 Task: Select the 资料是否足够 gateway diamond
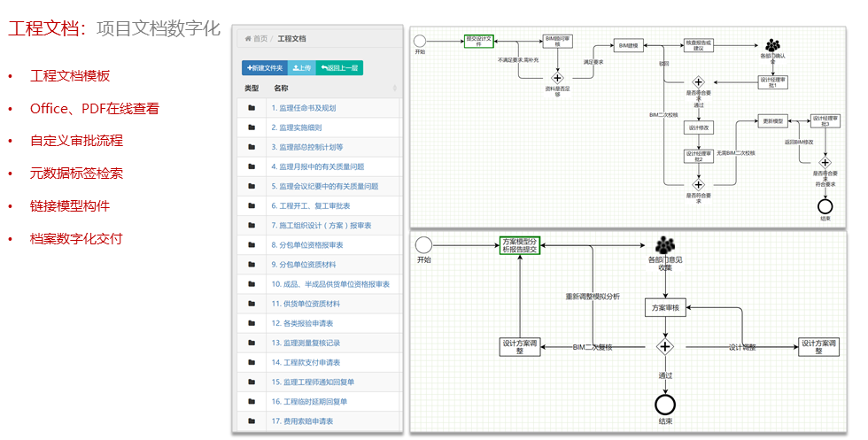557,78
